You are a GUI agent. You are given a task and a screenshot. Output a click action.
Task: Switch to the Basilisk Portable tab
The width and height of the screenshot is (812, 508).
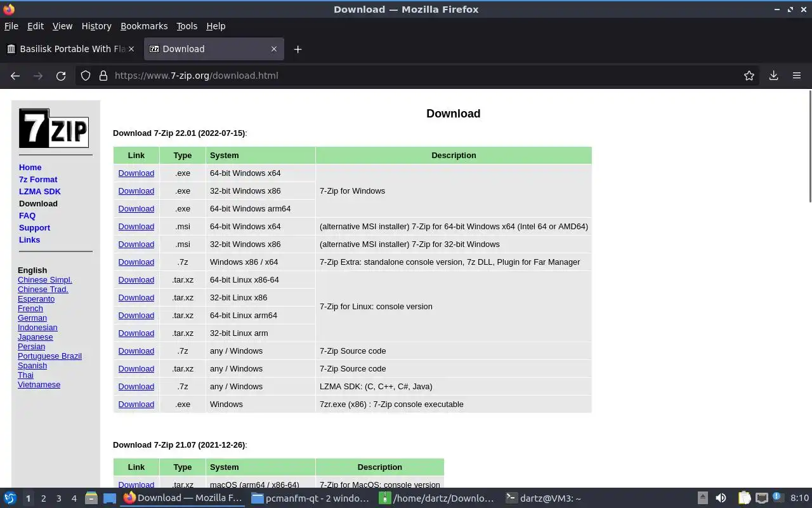70,49
